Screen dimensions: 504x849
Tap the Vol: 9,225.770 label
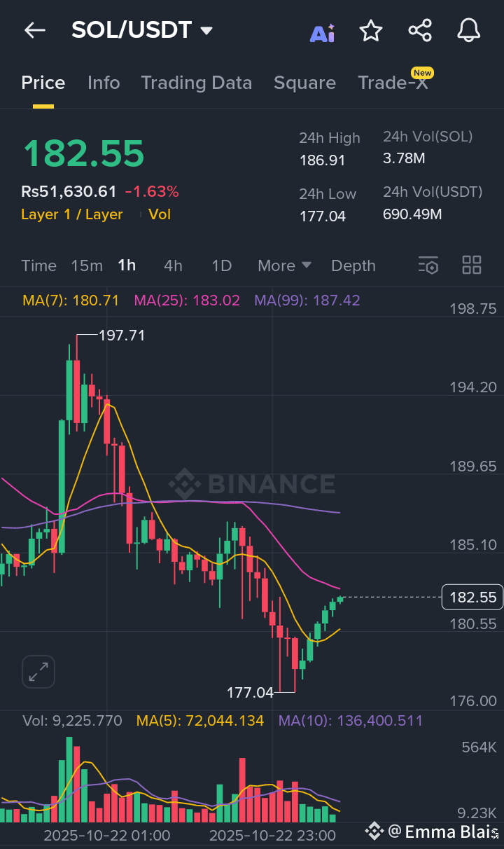tap(72, 721)
